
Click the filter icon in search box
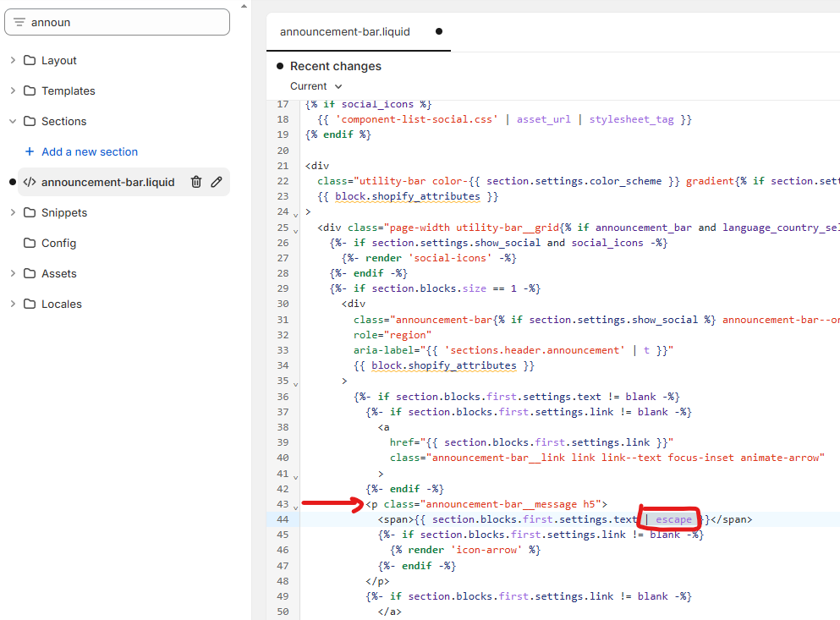[19, 22]
